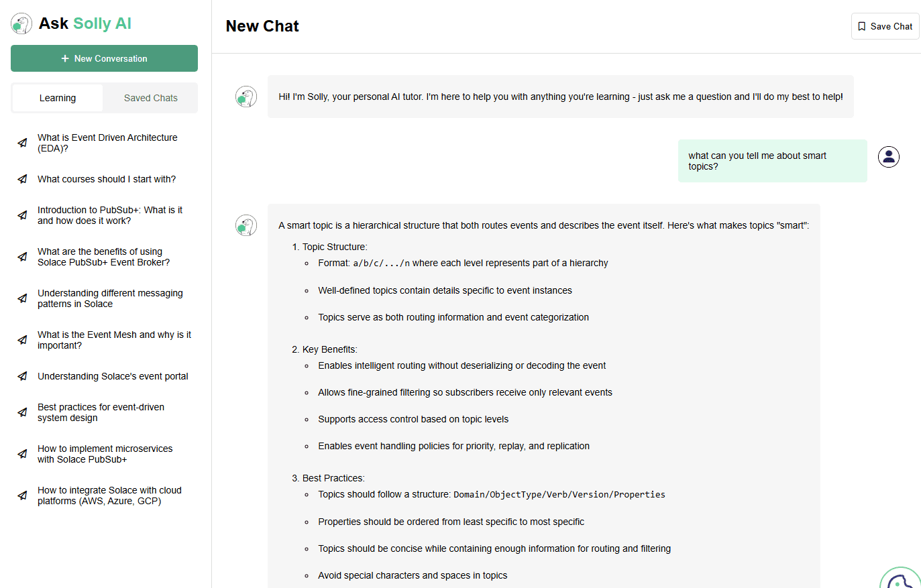Click the paper plane icon beside Event Driven Architecture
The height and width of the screenshot is (588, 921).
click(22, 143)
